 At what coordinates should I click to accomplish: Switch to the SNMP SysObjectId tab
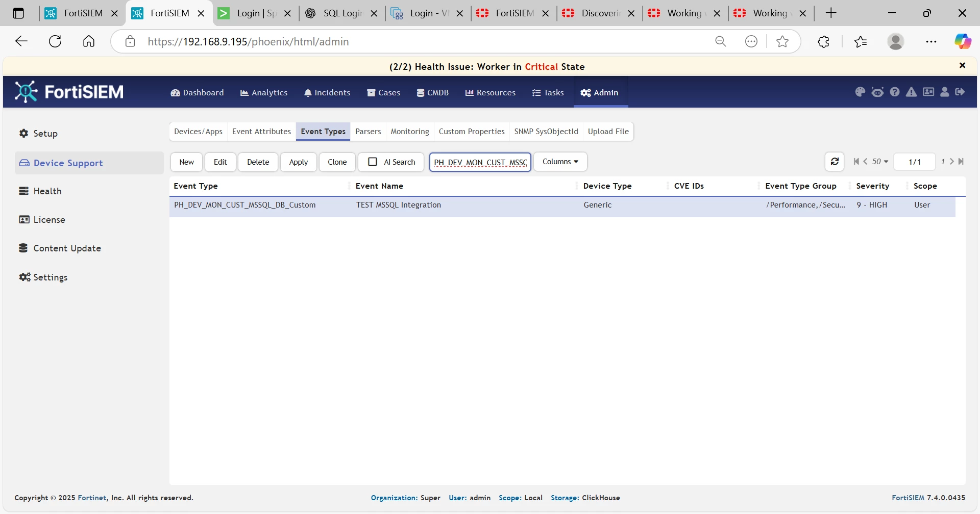pyautogui.click(x=546, y=132)
